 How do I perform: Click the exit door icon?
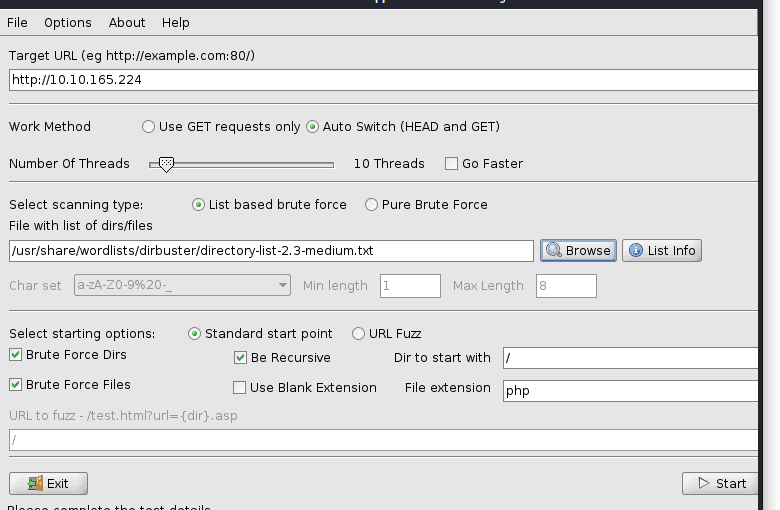35,483
